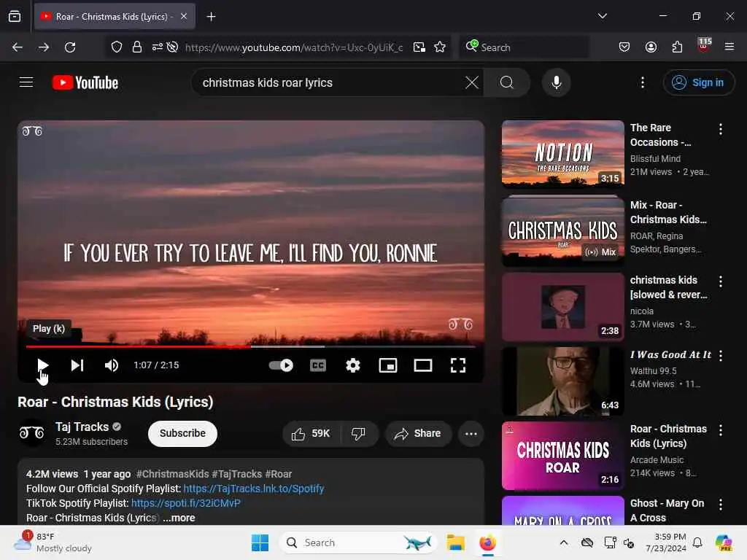Share this video
This screenshot has width=747, height=560.
click(x=418, y=433)
